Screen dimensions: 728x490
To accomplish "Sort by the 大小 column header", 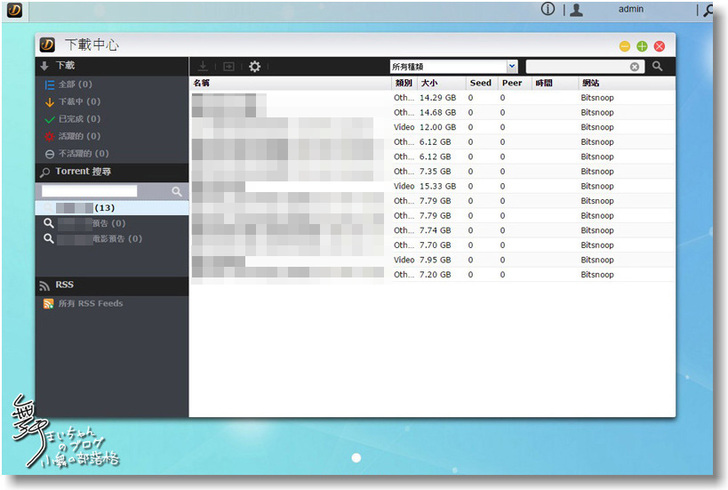I will (x=442, y=83).
